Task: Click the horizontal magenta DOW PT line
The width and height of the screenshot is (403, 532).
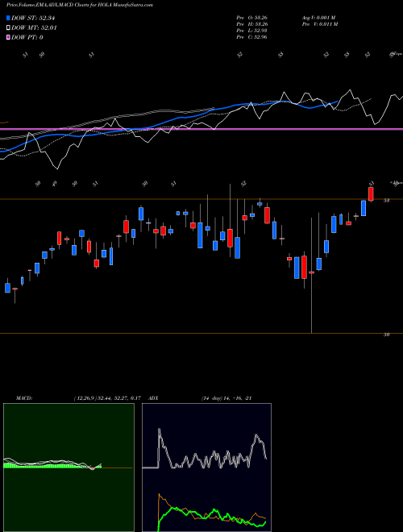Action: [x=201, y=129]
